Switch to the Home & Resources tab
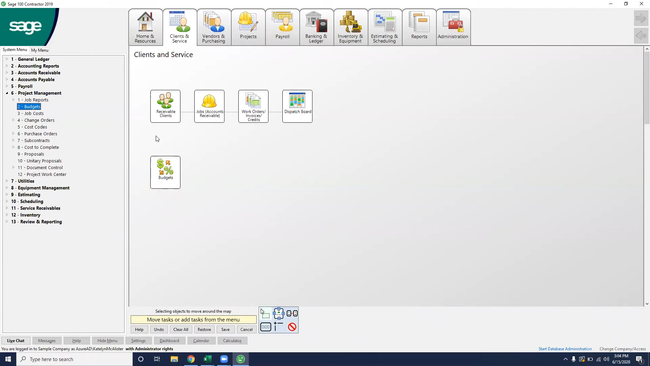This screenshot has width=650, height=366. (x=145, y=27)
